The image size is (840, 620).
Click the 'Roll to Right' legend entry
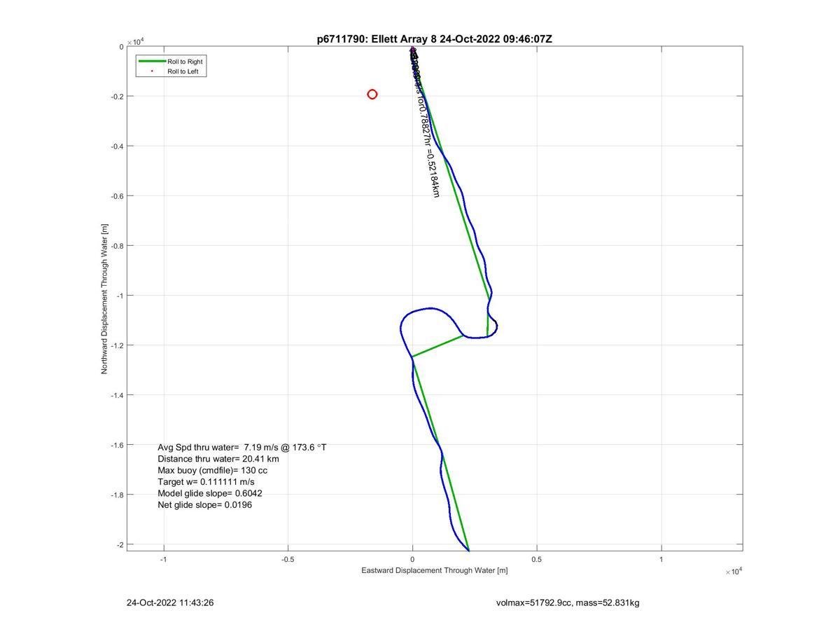coord(185,62)
